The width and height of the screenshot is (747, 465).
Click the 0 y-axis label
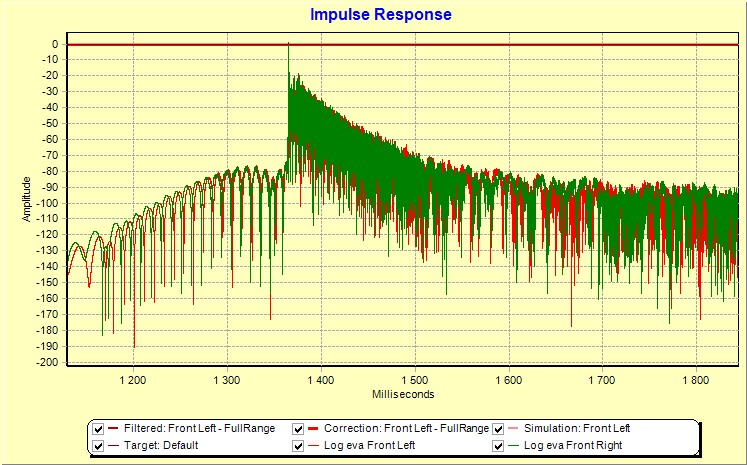pos(55,44)
